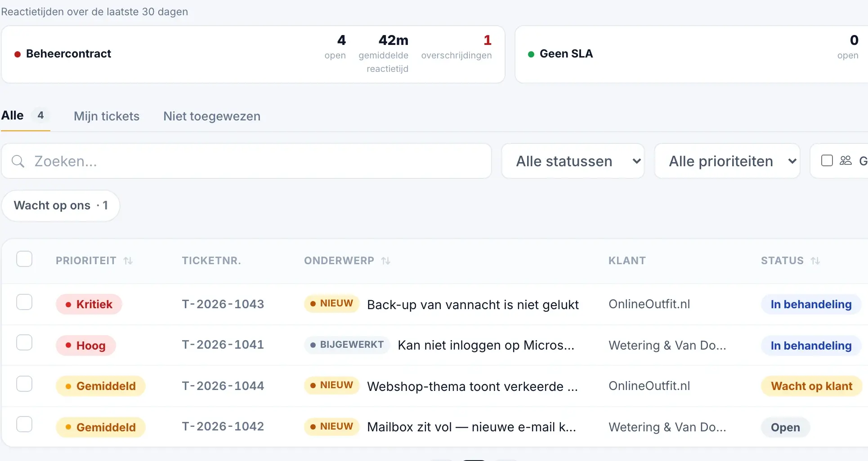Check the ticket T-2026-1043 checkbox
868x461 pixels.
tap(24, 302)
